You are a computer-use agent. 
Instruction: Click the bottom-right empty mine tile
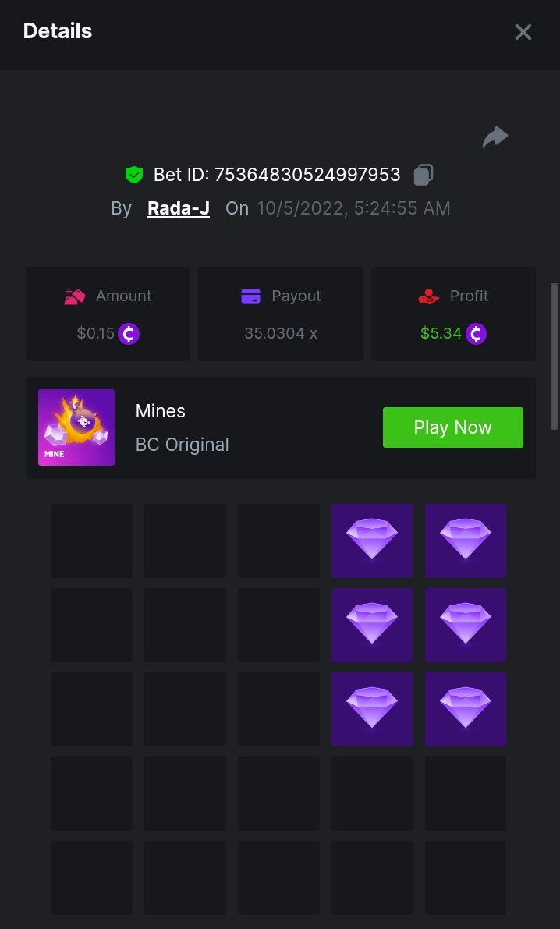[x=466, y=878]
